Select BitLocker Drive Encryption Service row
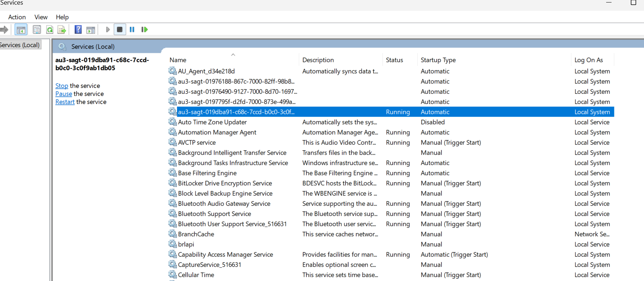Image resolution: width=644 pixels, height=281 pixels. [x=391, y=183]
